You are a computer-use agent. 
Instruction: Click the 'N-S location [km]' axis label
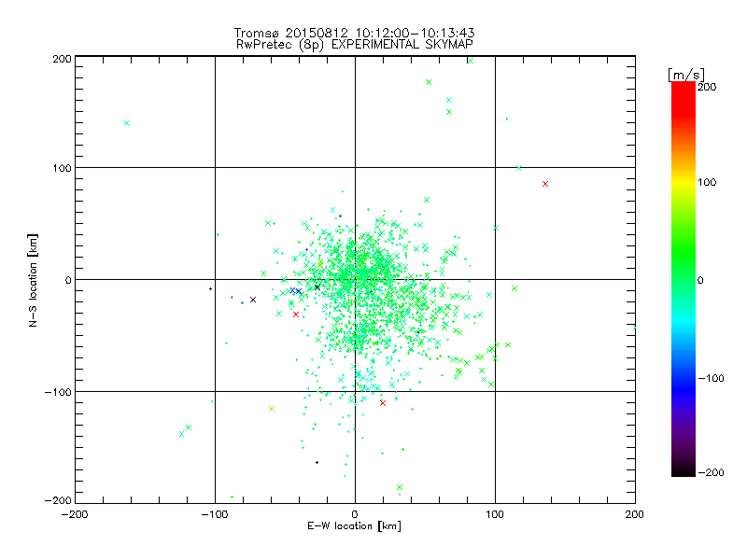[33, 280]
